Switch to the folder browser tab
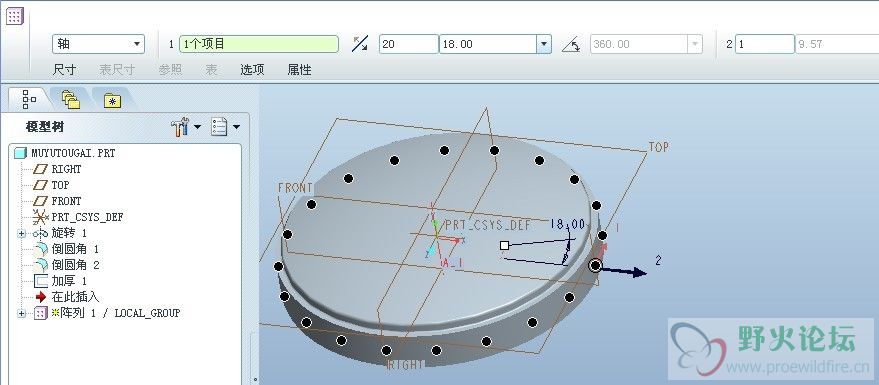The image size is (879, 385). (x=71, y=100)
